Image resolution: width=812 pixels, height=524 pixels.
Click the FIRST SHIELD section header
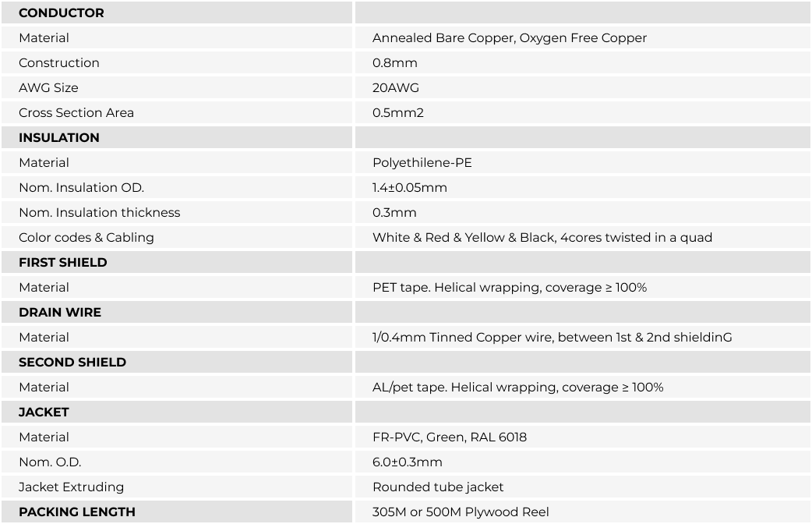[62, 262]
